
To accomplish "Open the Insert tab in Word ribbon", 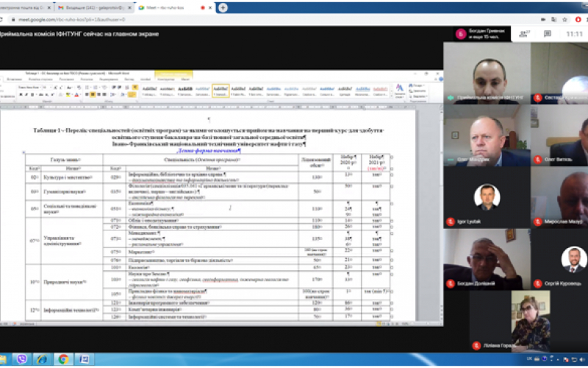I will [x=14, y=79].
